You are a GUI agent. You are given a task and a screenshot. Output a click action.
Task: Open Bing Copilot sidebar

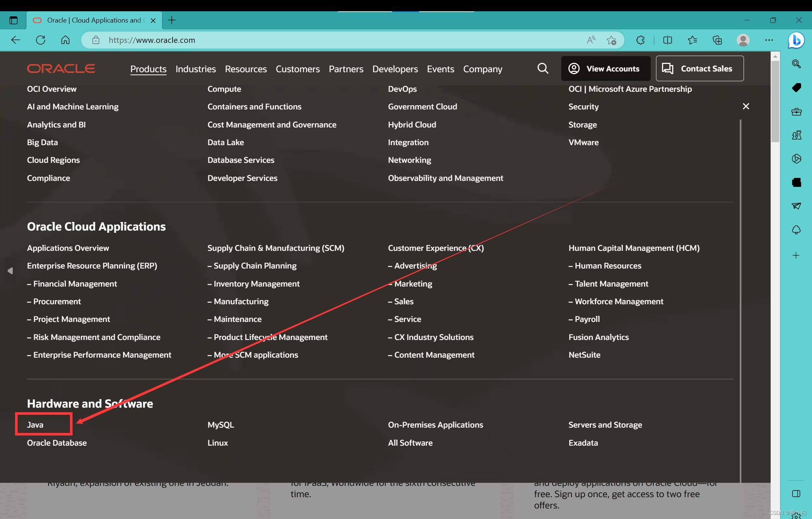coord(796,40)
